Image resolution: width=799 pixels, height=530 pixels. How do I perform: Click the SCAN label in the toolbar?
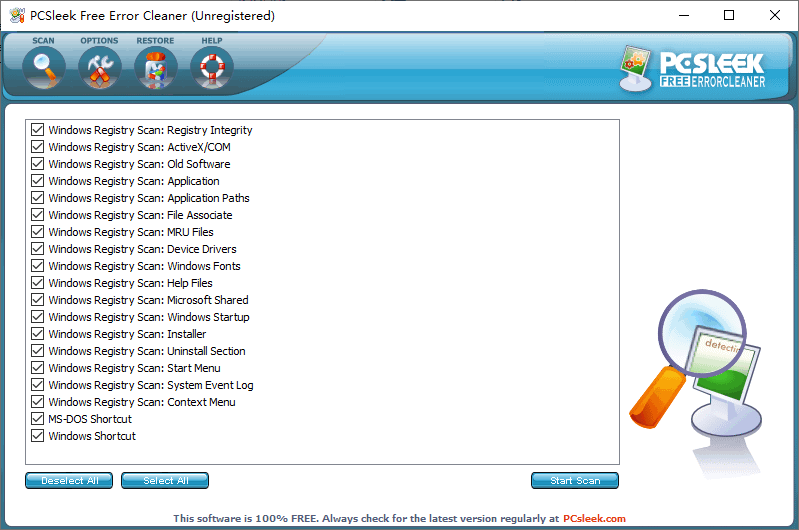[43, 40]
